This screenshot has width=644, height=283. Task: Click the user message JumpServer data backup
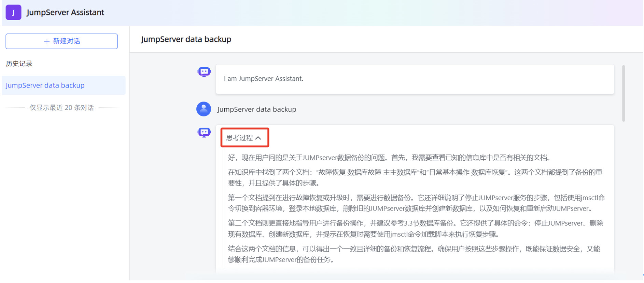point(257,109)
